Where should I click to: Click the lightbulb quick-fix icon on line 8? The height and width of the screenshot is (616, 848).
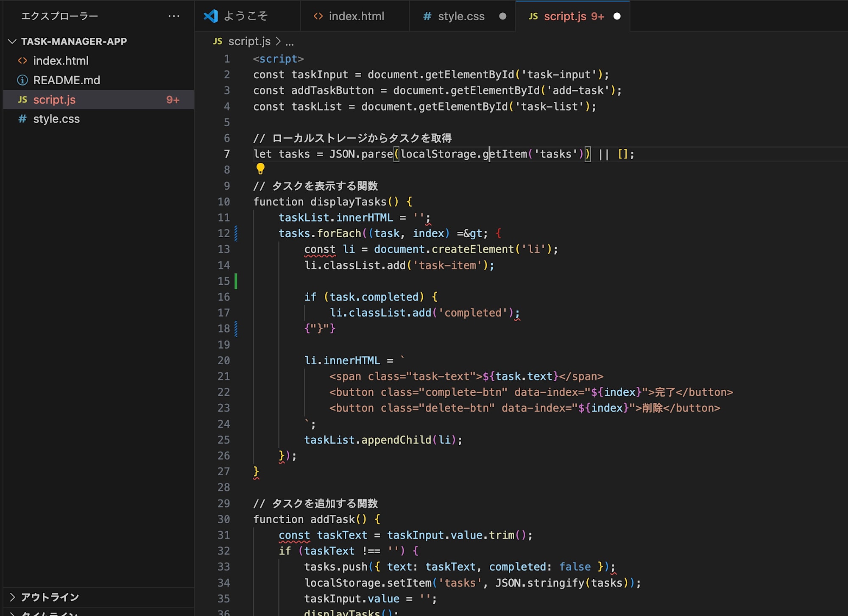(260, 169)
